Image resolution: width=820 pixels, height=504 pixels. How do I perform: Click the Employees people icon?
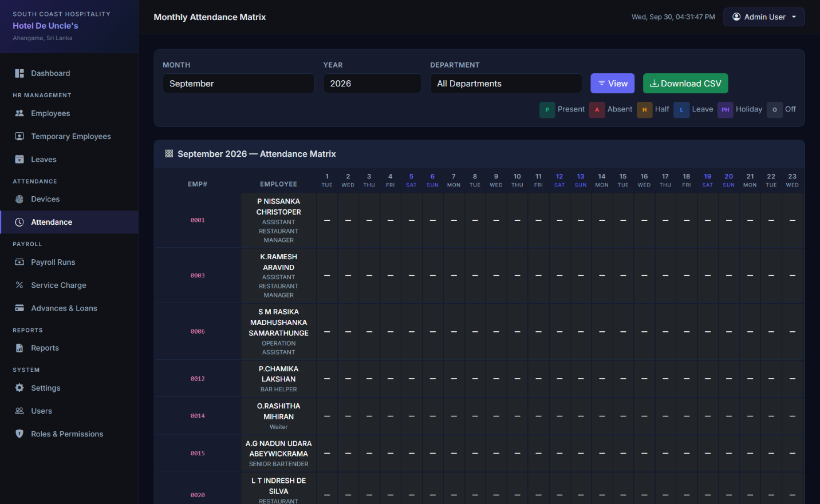pyautogui.click(x=19, y=113)
